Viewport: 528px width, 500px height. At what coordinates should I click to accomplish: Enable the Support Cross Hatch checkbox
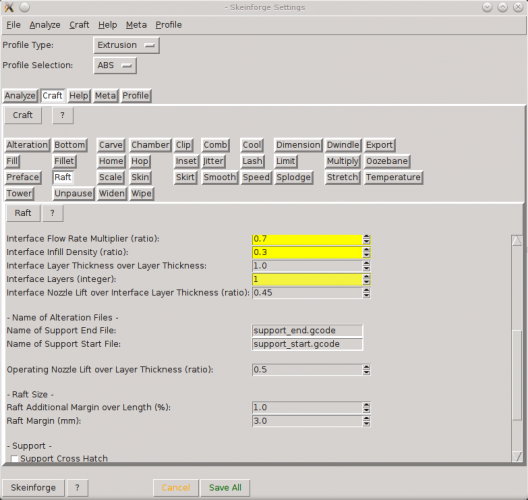pyautogui.click(x=14, y=459)
